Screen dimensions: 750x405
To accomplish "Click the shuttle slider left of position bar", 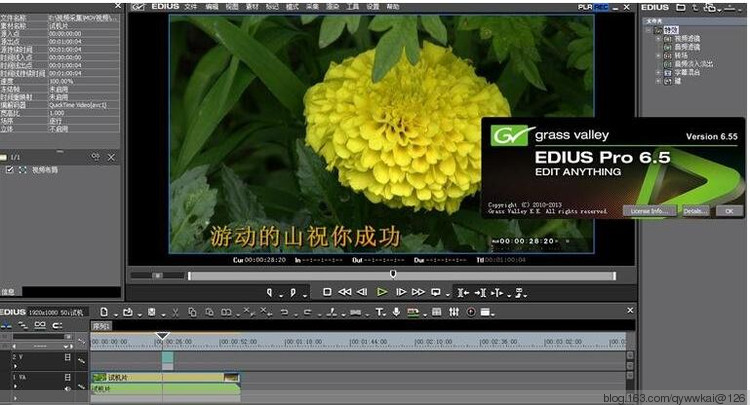I will coord(157,275).
